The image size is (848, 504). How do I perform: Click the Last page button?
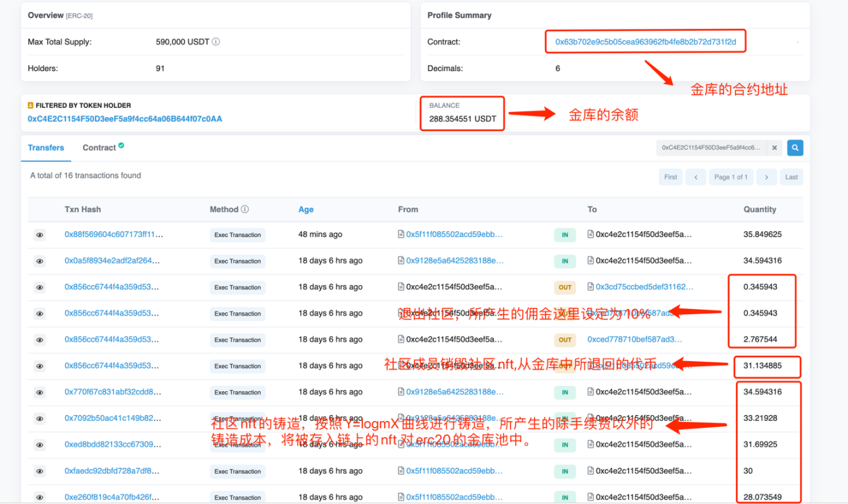point(791,177)
